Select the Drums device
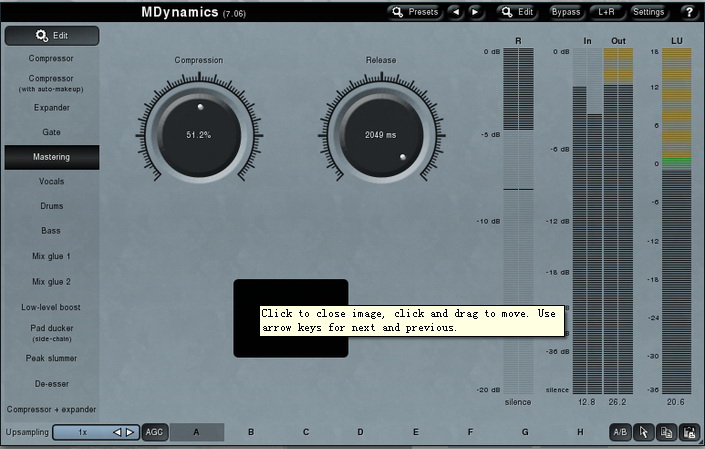The width and height of the screenshot is (705, 449). point(51,206)
